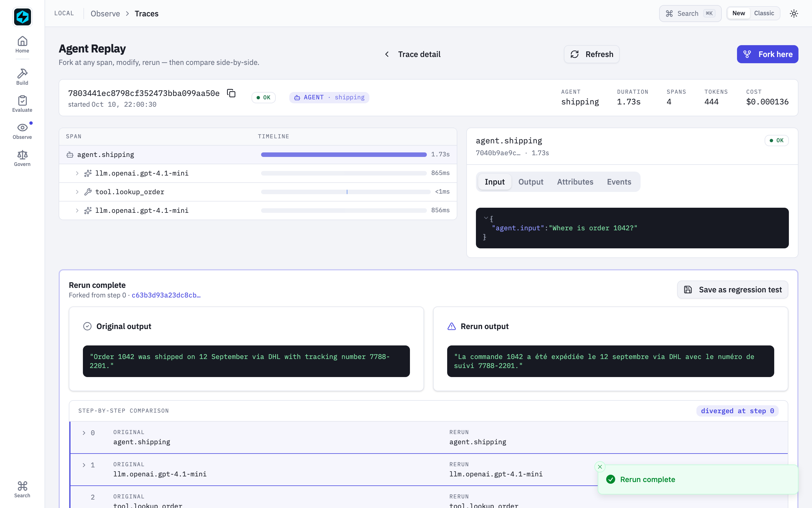Click the agent.shipping timeline bar
Screen dimensions: 812x508
[344, 155]
